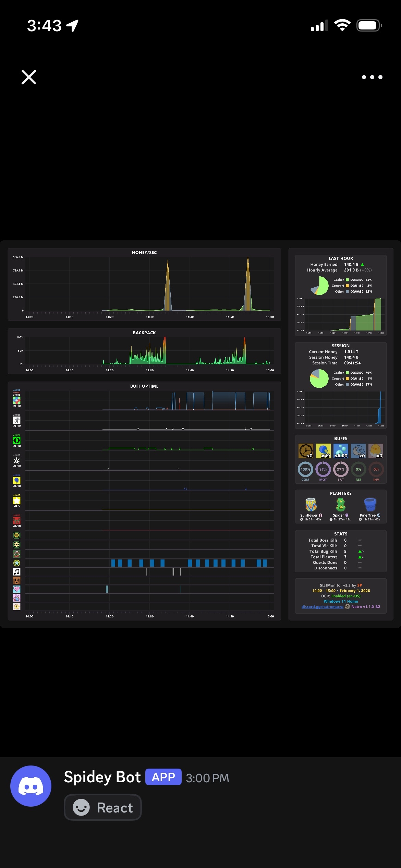
Task: Tap the yellow star buff row icon
Action: 16,501
